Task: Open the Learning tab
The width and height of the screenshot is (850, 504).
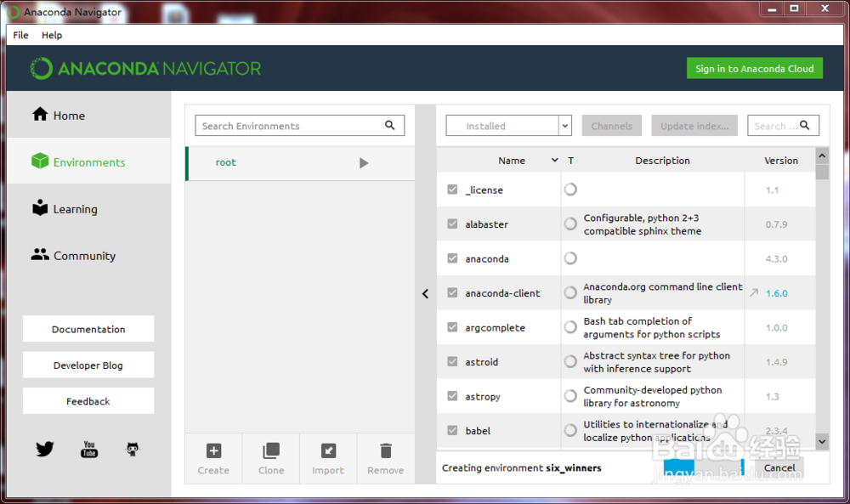Action: pos(89,208)
